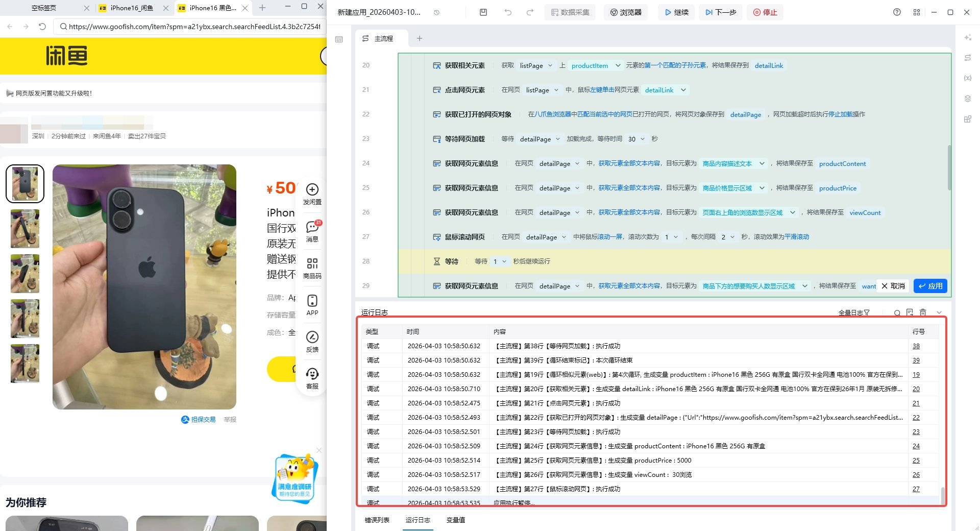Click the 担保交易 link under the product photo
This screenshot has width=980, height=531.
coord(199,419)
